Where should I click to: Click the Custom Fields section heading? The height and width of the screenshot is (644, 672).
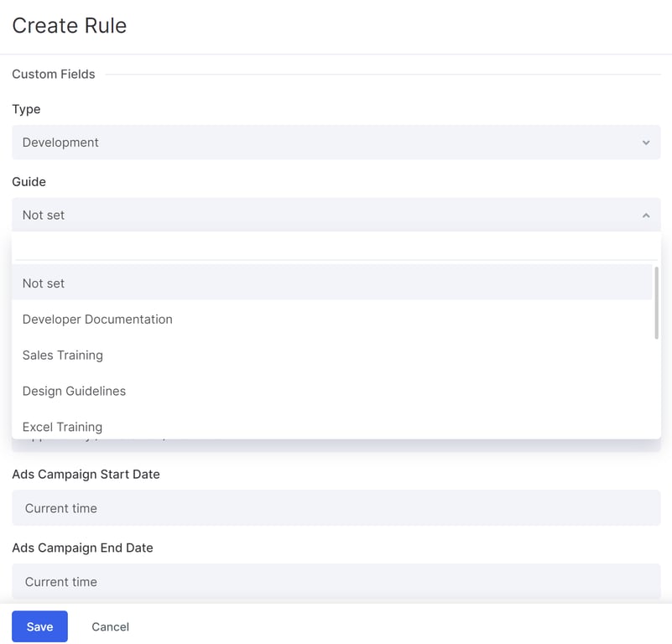coord(54,74)
